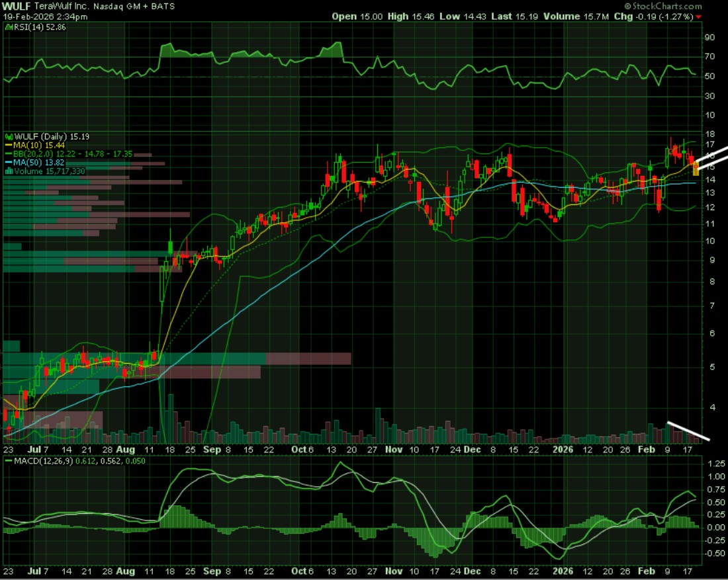Click the exchange label Nasdaq GM + BATS
728x580 pixels.
click(x=134, y=7)
